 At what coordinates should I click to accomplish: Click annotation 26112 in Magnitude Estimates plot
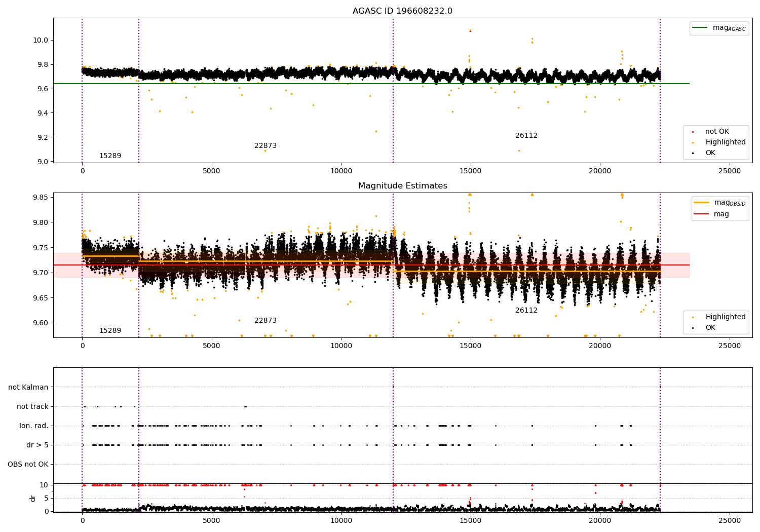coord(526,311)
